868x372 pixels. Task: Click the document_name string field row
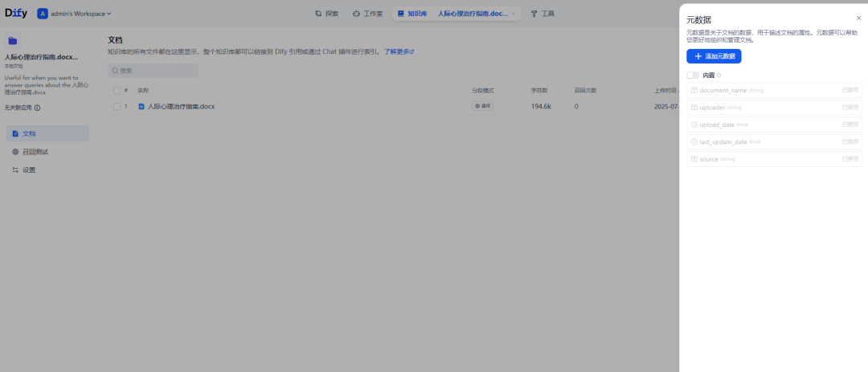point(774,90)
